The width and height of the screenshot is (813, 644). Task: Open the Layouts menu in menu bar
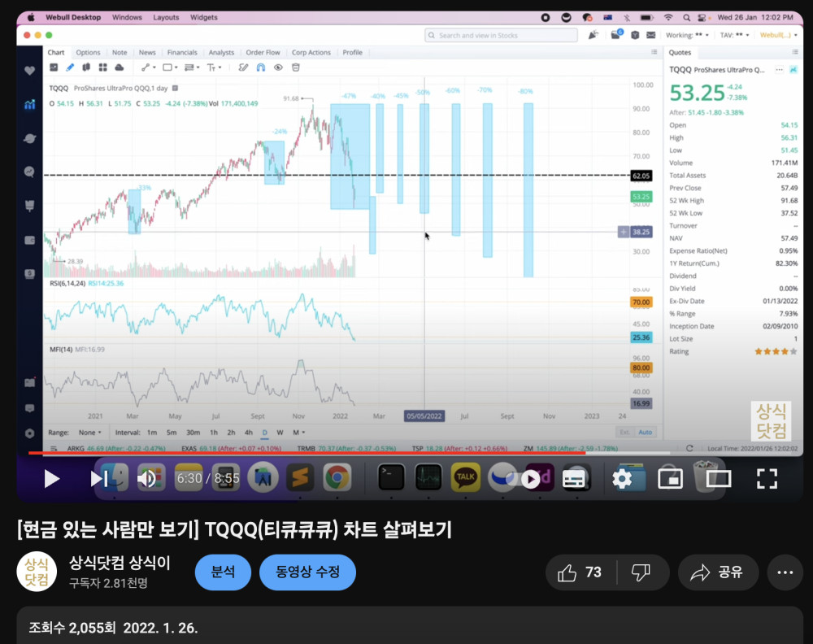165,16
